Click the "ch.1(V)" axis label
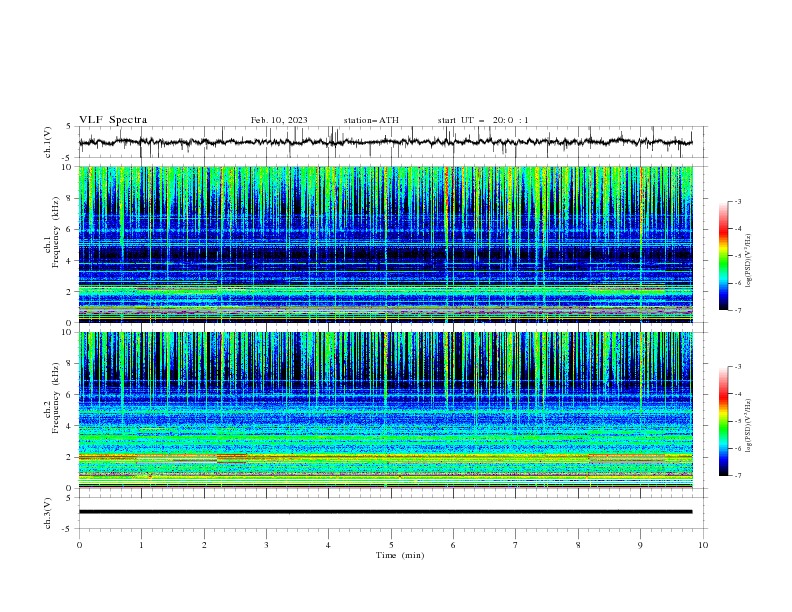This screenshot has height=612, width=792. (48, 142)
